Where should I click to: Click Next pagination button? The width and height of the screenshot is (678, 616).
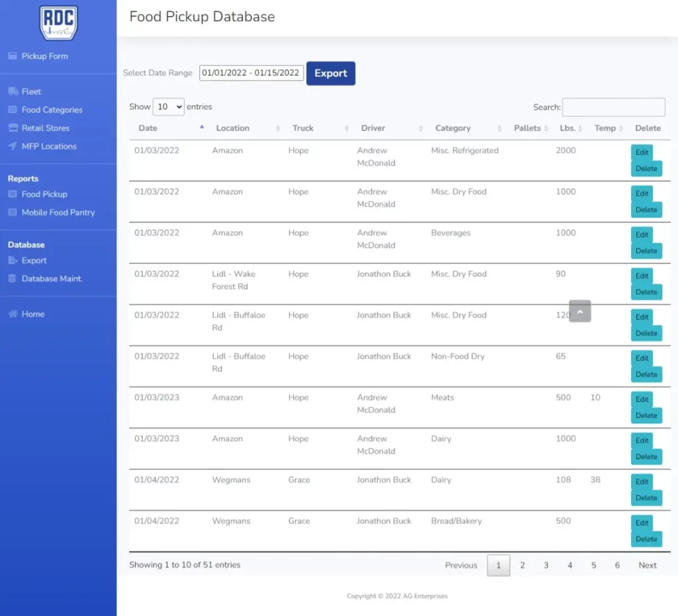click(x=648, y=565)
